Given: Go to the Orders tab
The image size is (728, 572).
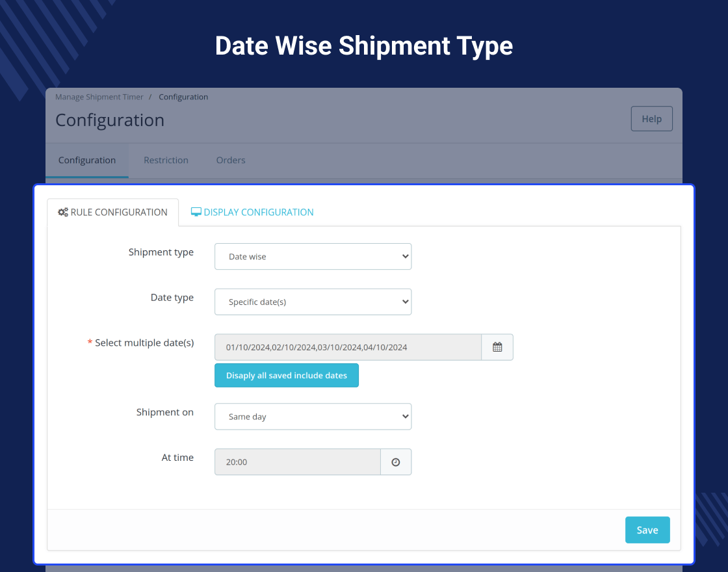Looking at the screenshot, I should coord(231,160).
